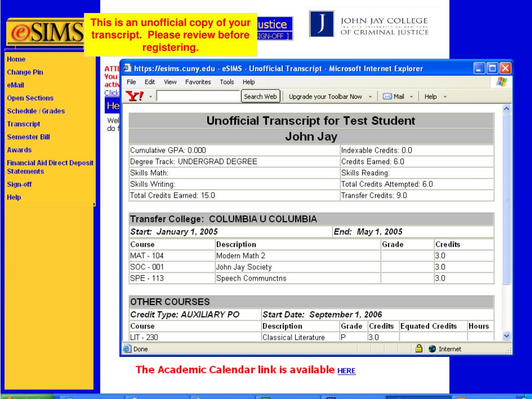Focus the Yahoo toolbar search field
Image resolution: width=532 pixels, height=399 pixels.
[x=198, y=96]
